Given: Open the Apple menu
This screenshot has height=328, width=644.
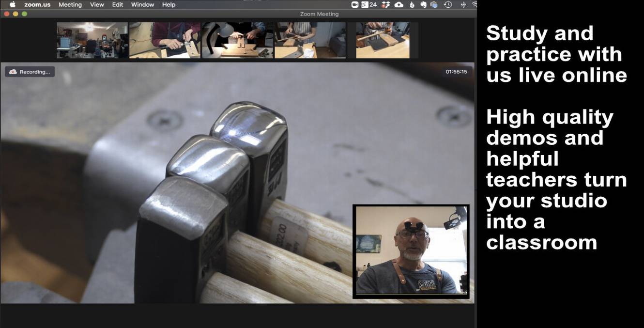Looking at the screenshot, I should pos(13,5).
